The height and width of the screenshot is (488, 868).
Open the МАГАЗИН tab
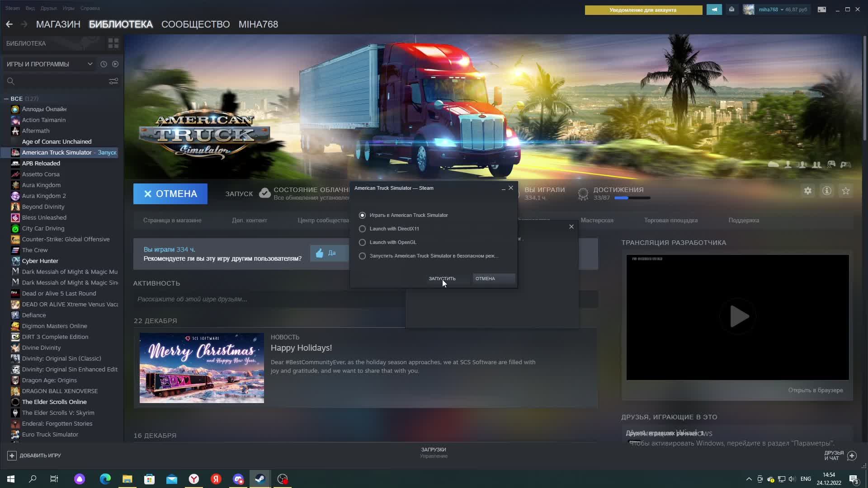point(58,24)
